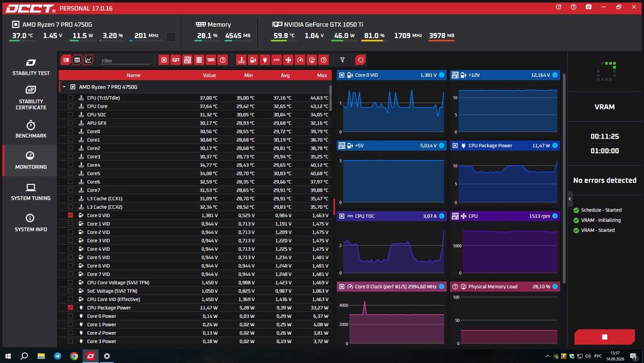Screen dimensions: 644x363
Task: Open the System Info section
Action: pyautogui.click(x=30, y=223)
